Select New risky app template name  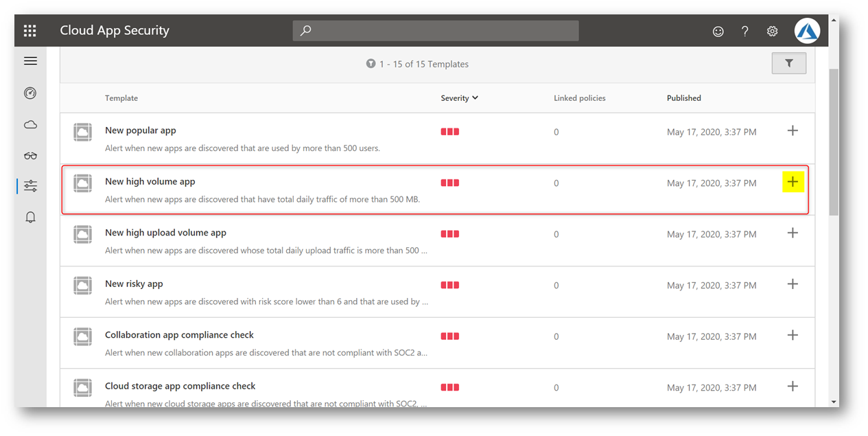pyautogui.click(x=134, y=284)
